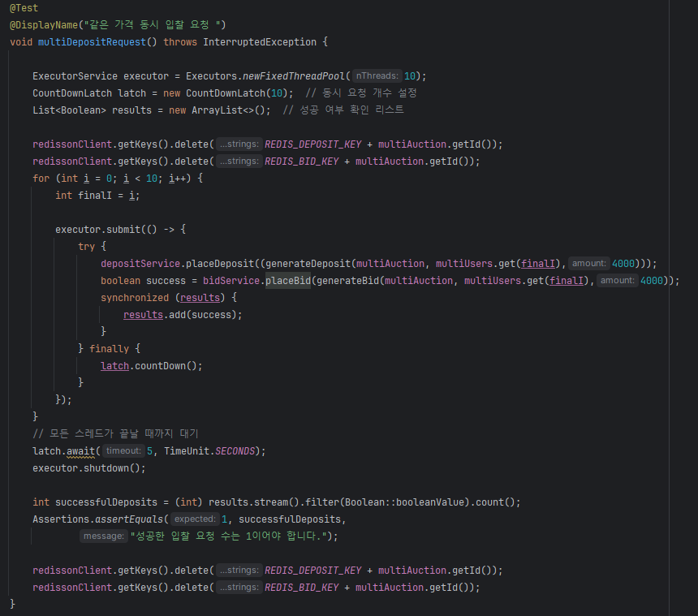Click the synchronized keyword
698x616 pixels.
click(135, 298)
